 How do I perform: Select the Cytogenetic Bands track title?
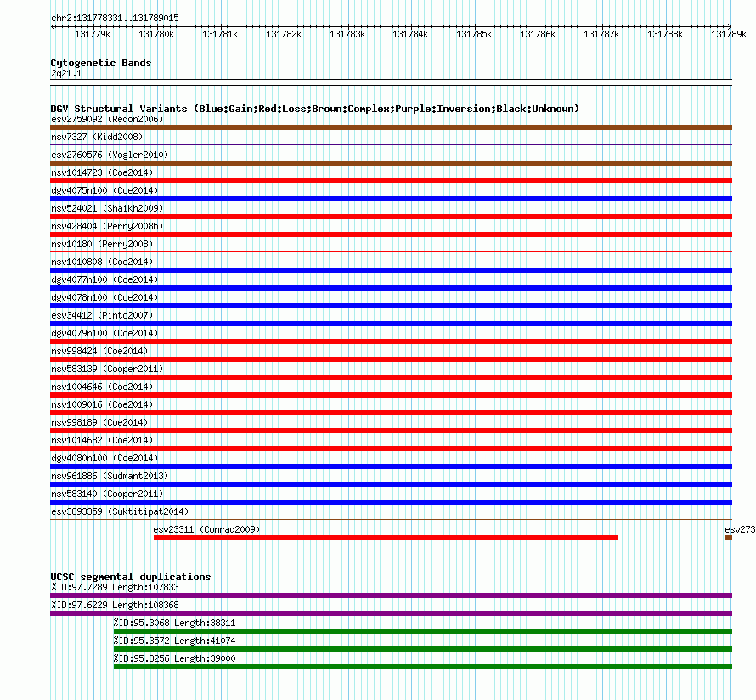[101, 63]
